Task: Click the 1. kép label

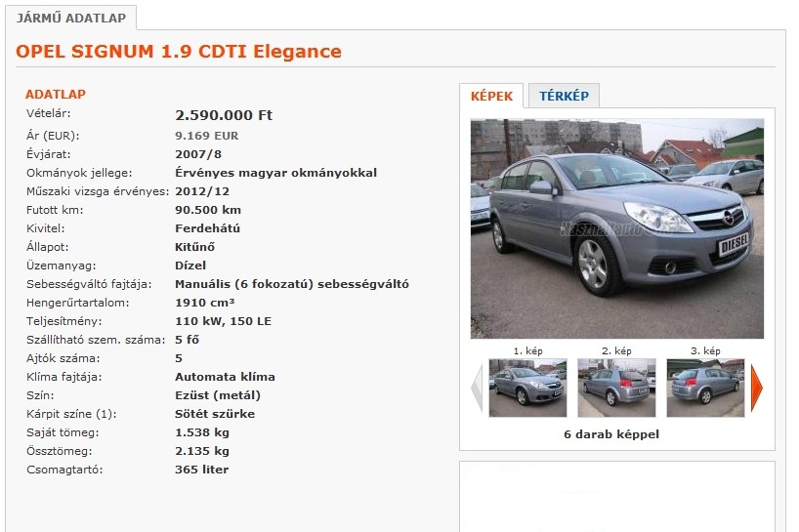Action: (527, 350)
